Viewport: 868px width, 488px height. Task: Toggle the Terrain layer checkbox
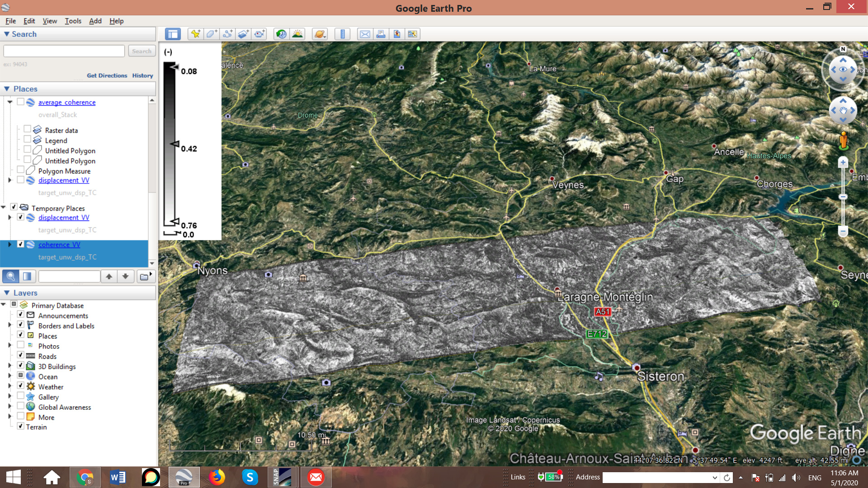20,426
